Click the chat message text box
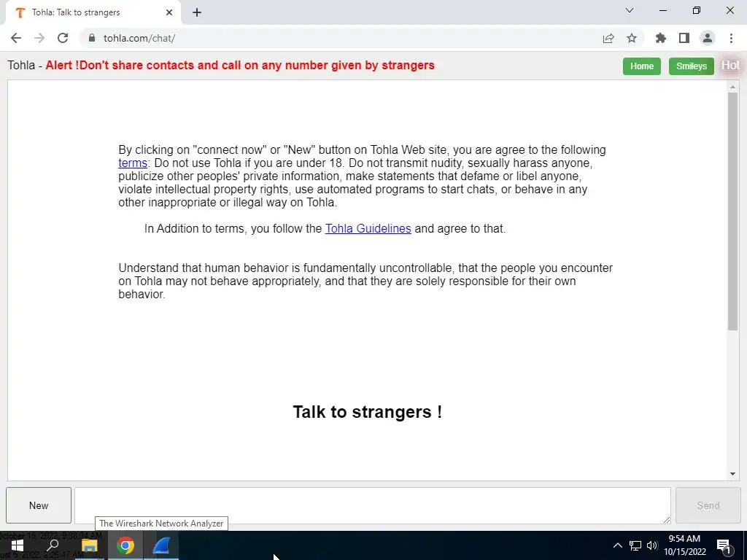Viewport: 747px width, 560px height. 373,505
